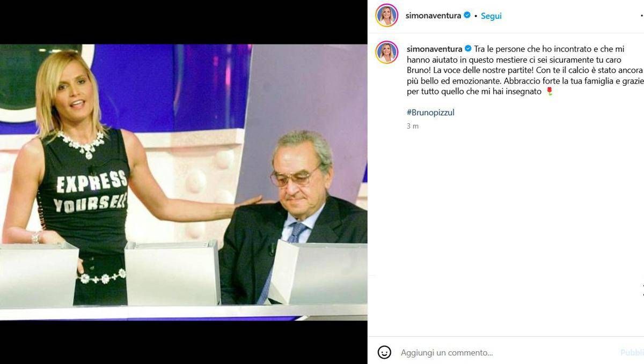Viewport: 644px width, 364px height.
Task: Click the main post photo
Action: click(x=184, y=182)
